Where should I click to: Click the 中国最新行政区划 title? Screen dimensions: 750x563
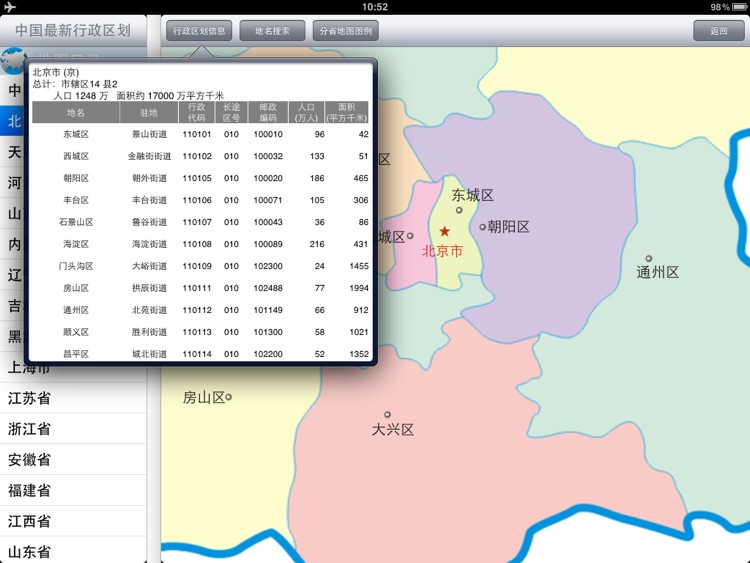[73, 31]
